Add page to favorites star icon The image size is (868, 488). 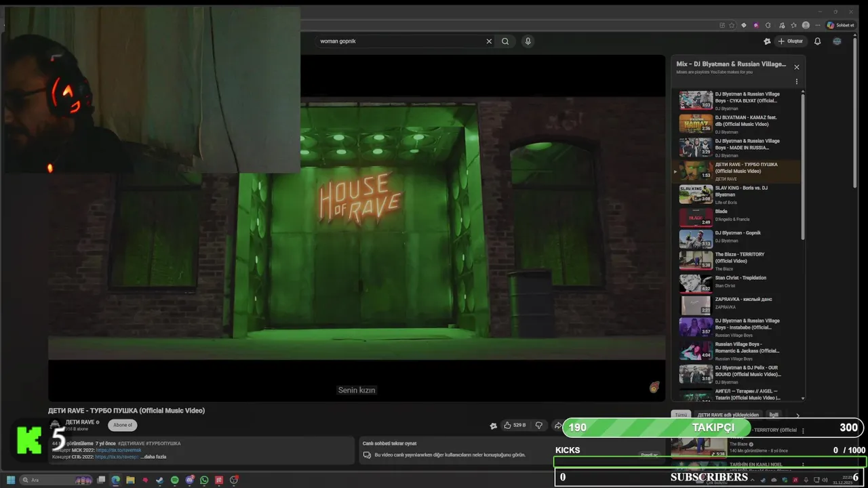(732, 25)
